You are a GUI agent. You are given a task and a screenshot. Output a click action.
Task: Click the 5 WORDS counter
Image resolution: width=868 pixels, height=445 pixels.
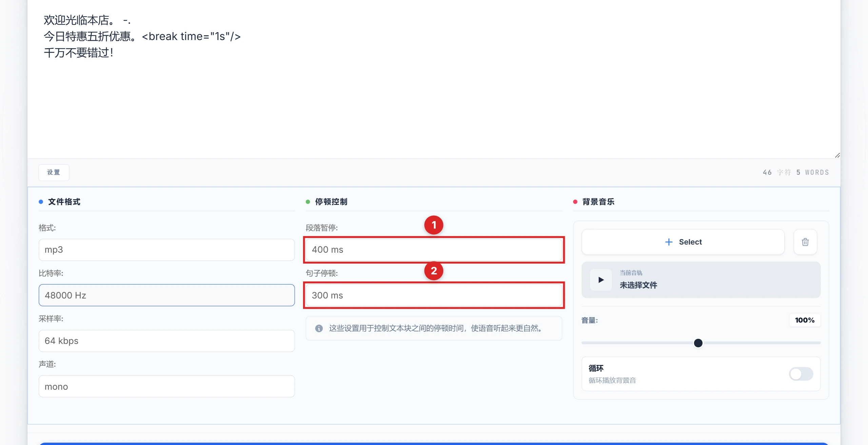pos(813,172)
